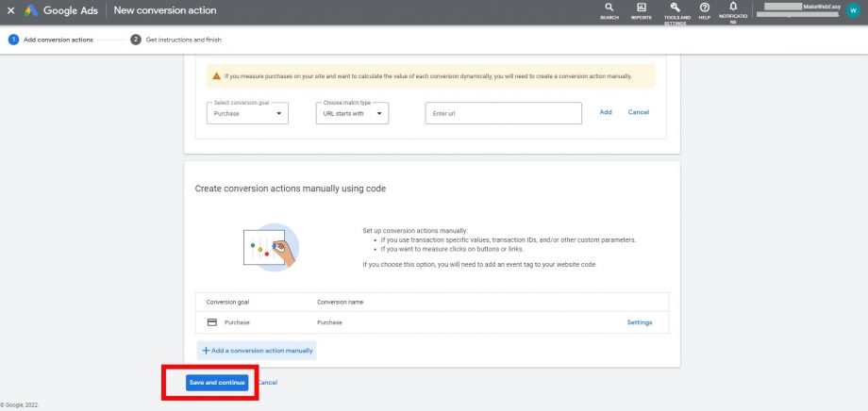The height and width of the screenshot is (411, 868).
Task: Click the Add link beside url field
Action: [x=606, y=112]
